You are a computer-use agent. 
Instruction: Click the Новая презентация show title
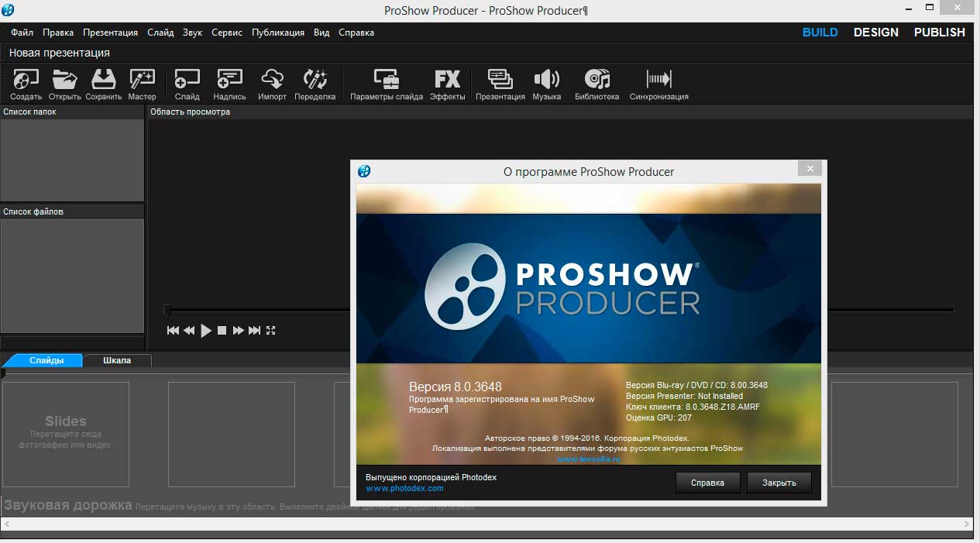coord(60,53)
